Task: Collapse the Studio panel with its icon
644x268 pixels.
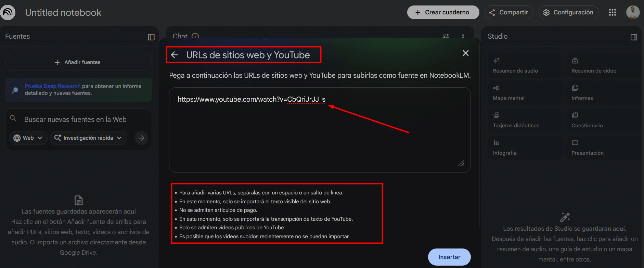Action: 634,37
